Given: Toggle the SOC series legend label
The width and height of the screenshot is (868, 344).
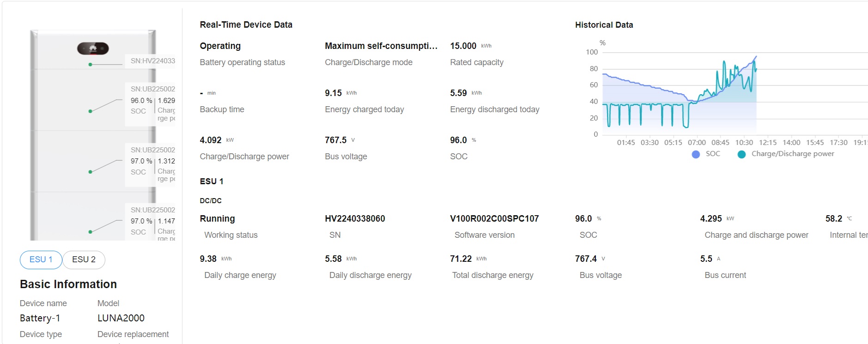Looking at the screenshot, I should point(713,154).
